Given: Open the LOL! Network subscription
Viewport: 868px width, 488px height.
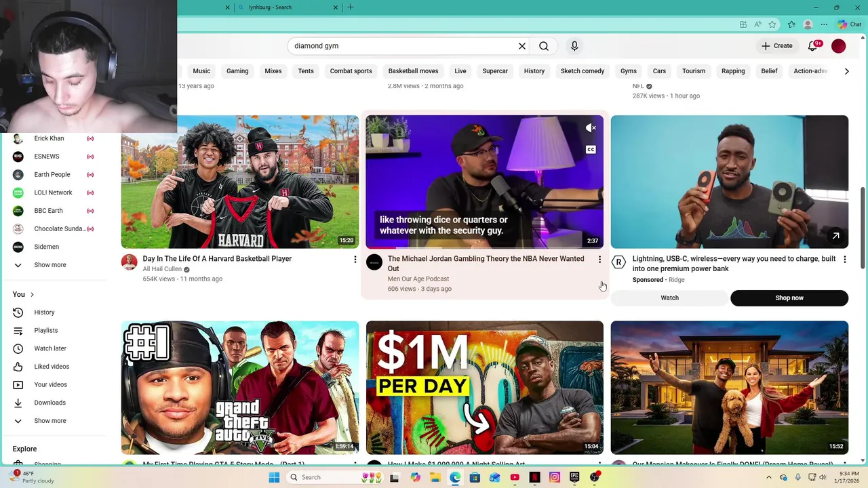Looking at the screenshot, I should coord(54,193).
